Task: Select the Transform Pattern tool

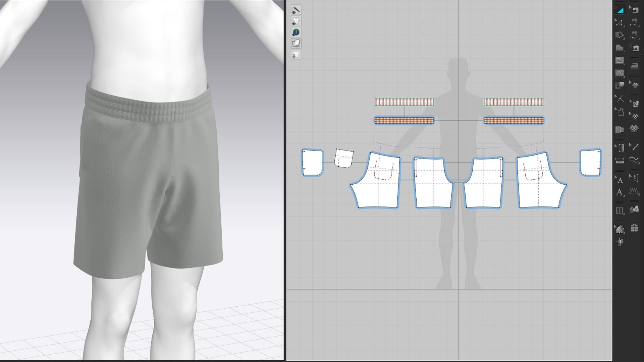Action: click(620, 10)
